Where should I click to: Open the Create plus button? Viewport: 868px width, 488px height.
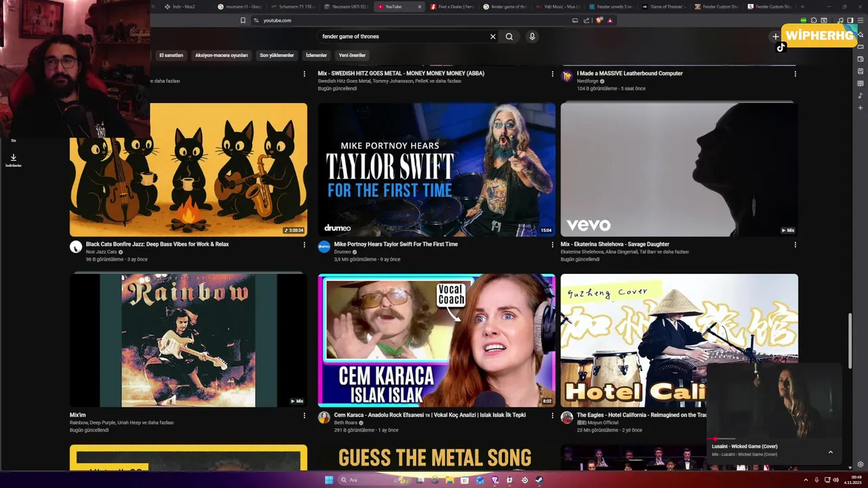click(775, 37)
